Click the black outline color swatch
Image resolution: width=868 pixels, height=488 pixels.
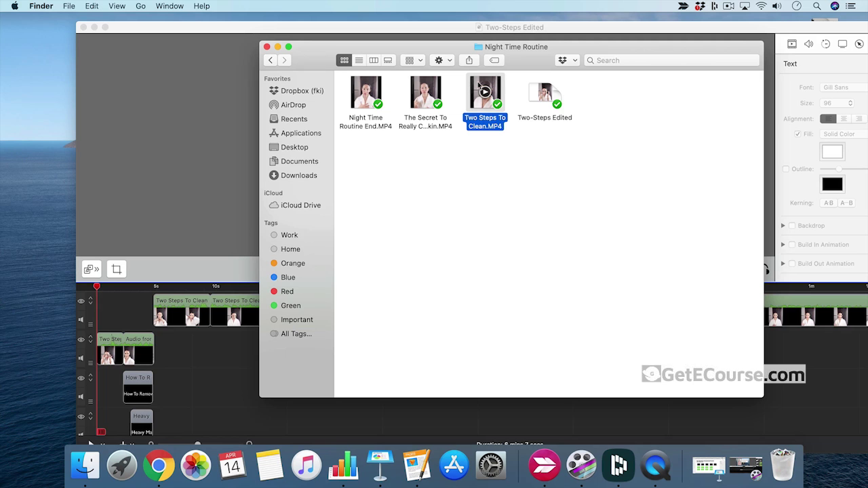coord(832,184)
